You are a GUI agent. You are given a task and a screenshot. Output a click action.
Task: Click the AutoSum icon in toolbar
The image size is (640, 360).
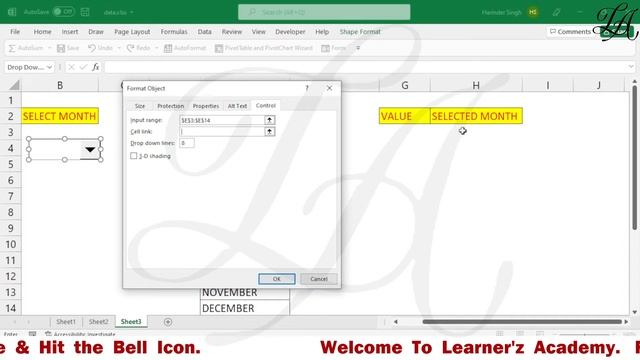[12, 48]
